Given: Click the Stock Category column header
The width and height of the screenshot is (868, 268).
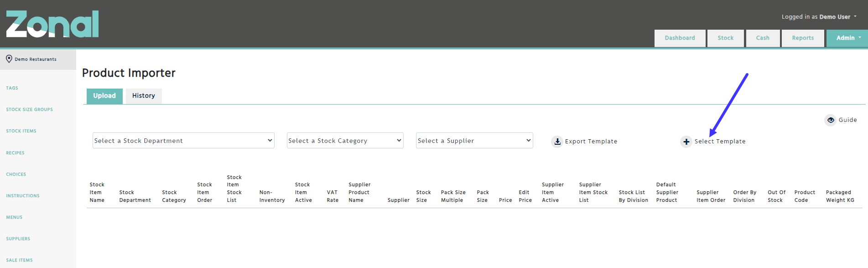Looking at the screenshot, I should [x=174, y=196].
